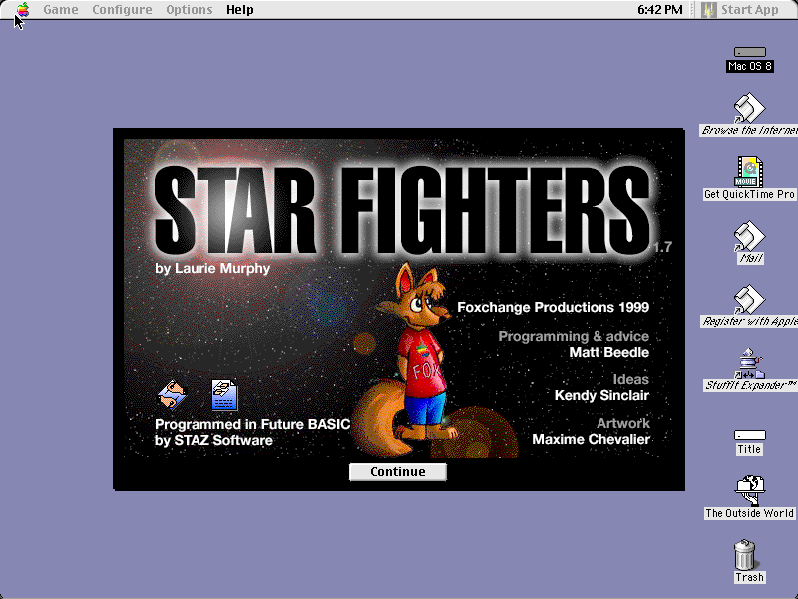Click the 'Ideas' credit heading

coord(631,379)
